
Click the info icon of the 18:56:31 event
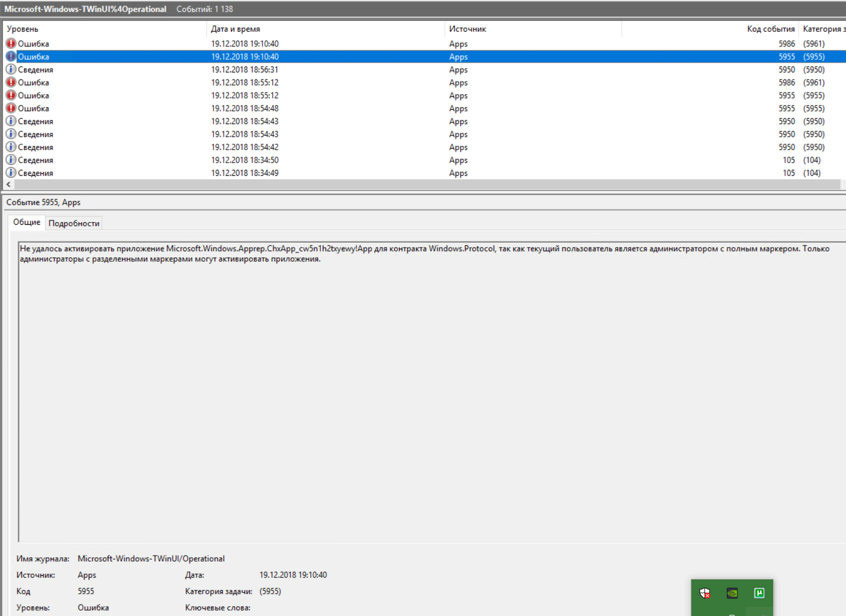pyautogui.click(x=11, y=70)
